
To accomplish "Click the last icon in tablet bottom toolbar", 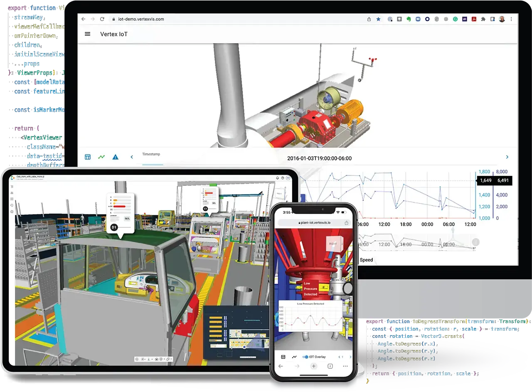I will pos(168,359).
